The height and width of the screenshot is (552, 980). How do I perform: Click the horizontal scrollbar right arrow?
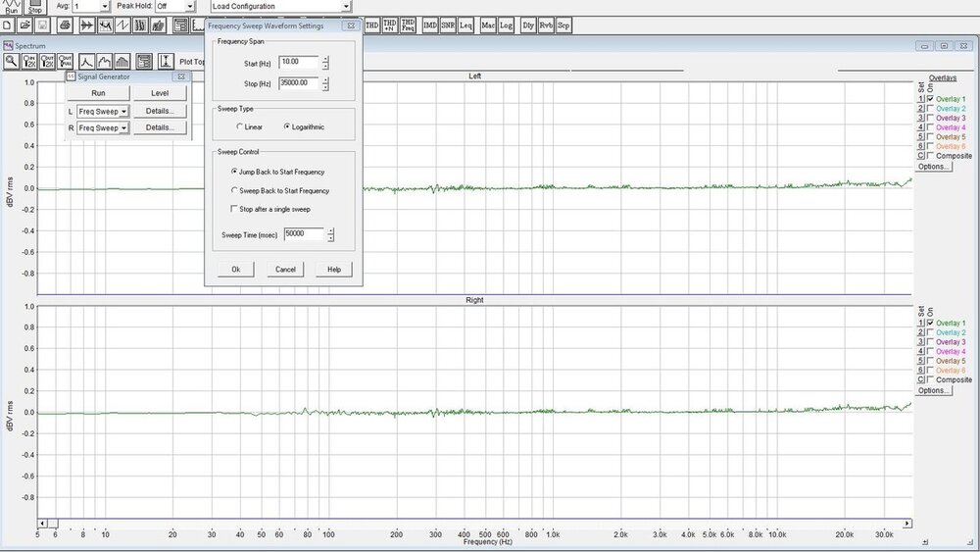906,524
